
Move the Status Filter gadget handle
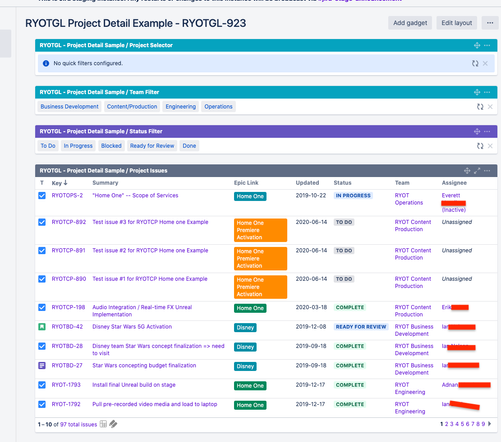(477, 132)
